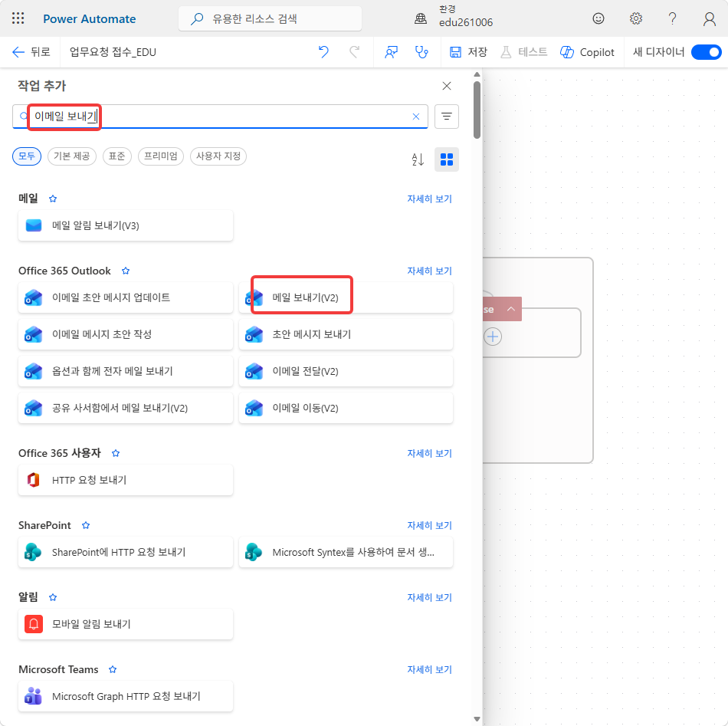Open the feedback smiley icon
Image resolution: width=728 pixels, height=726 pixels.
598,18
